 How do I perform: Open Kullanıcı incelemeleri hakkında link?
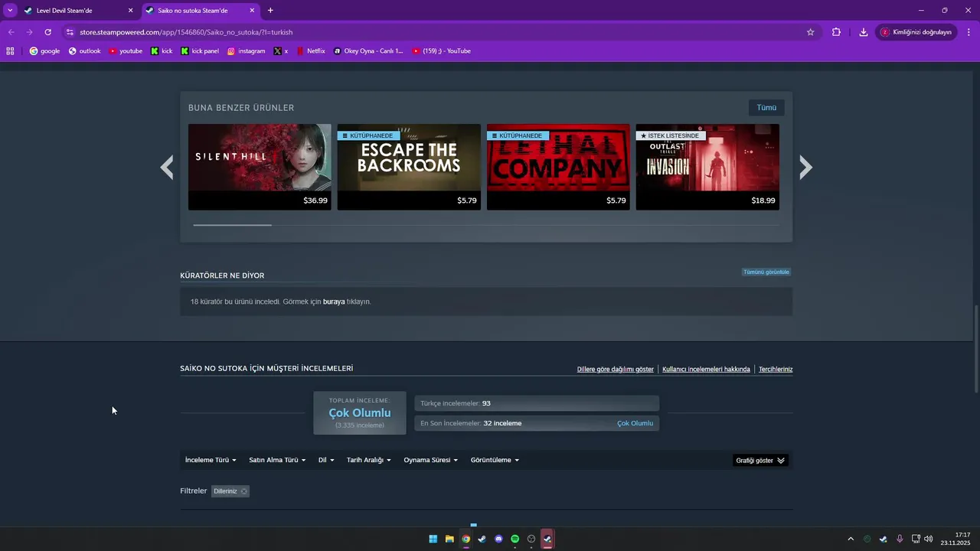[706, 369]
